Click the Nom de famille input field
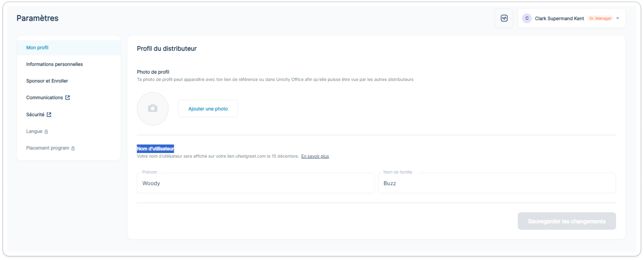The height and width of the screenshot is (260, 644). (496, 183)
